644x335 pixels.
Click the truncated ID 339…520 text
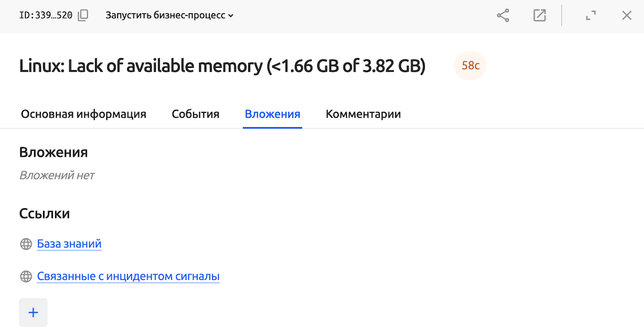tap(46, 16)
